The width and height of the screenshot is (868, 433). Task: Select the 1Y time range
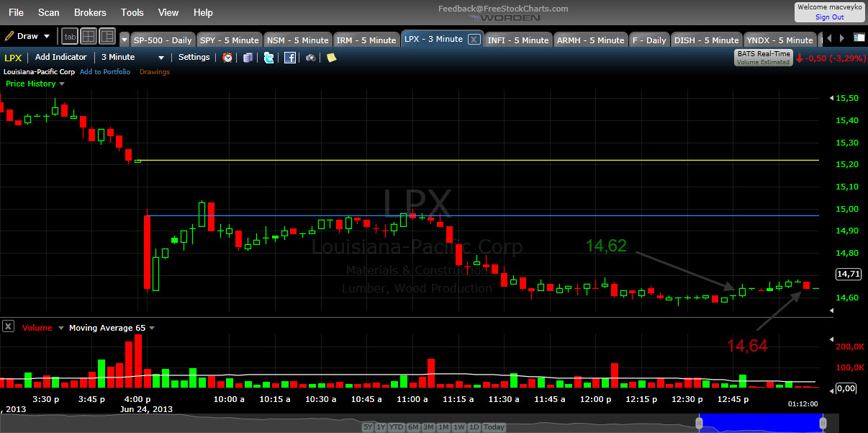381,427
